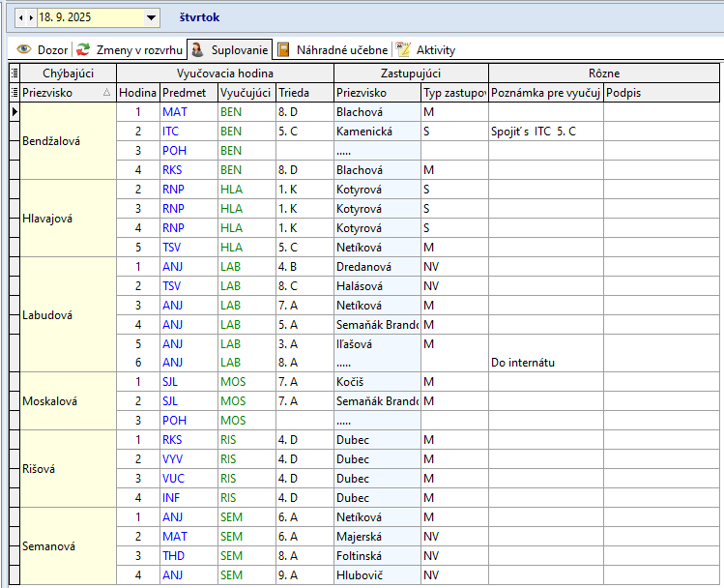Click the previous day arrow
This screenshot has height=588, width=724.
[x=21, y=17]
